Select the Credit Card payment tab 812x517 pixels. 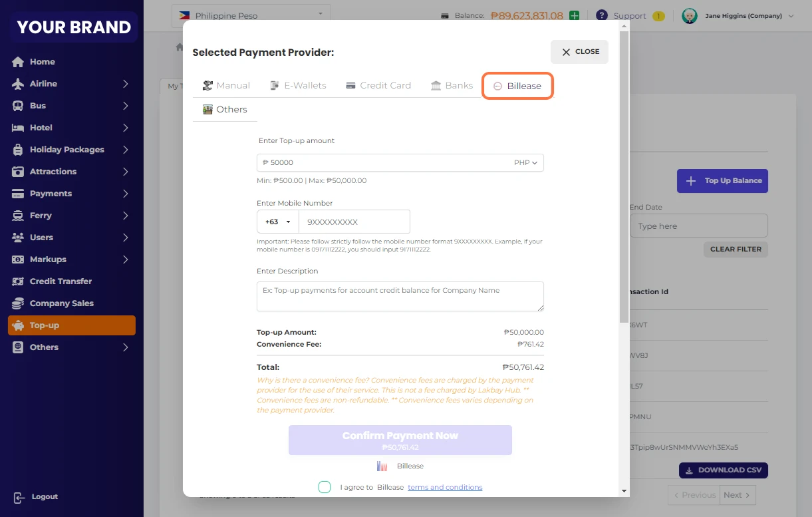(378, 85)
